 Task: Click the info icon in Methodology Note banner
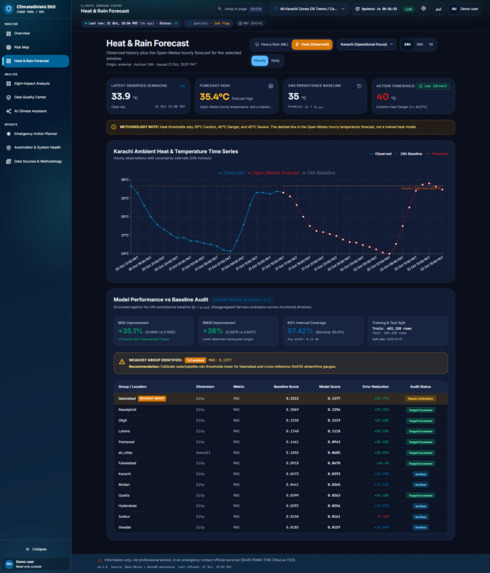114,127
